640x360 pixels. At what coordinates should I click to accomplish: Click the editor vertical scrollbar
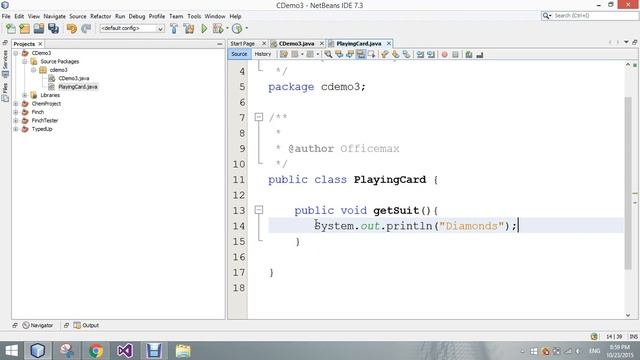tap(628, 183)
